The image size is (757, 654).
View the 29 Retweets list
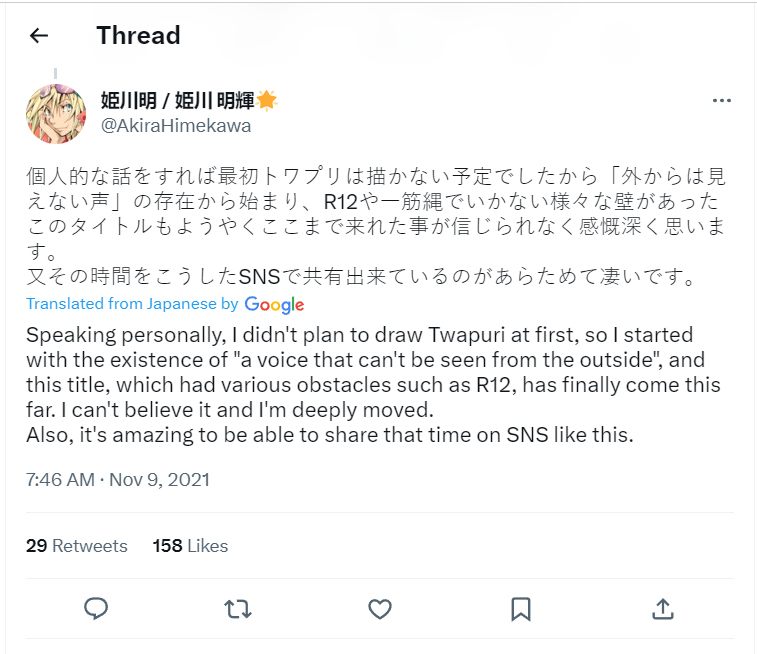pos(77,546)
